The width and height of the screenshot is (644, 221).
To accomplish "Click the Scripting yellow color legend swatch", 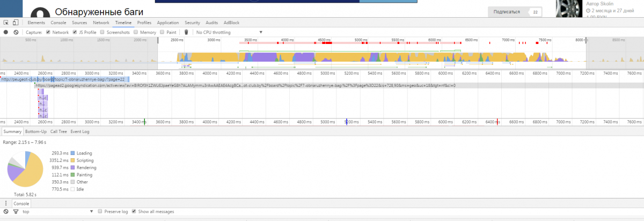I will [74, 160].
